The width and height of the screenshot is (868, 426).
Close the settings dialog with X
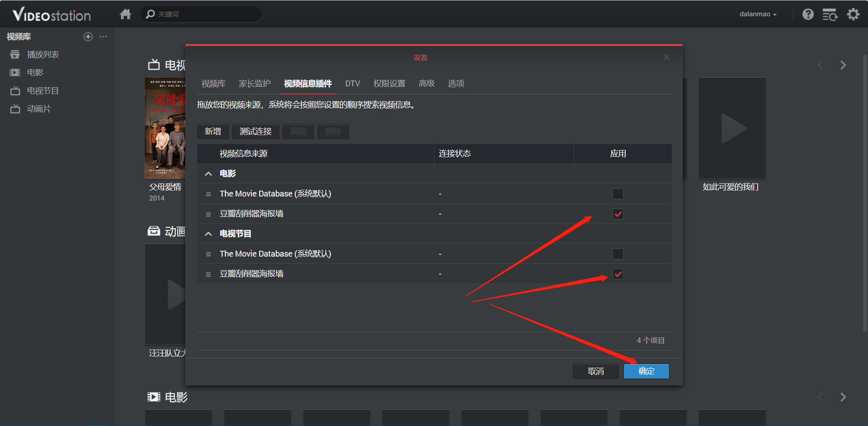point(666,57)
